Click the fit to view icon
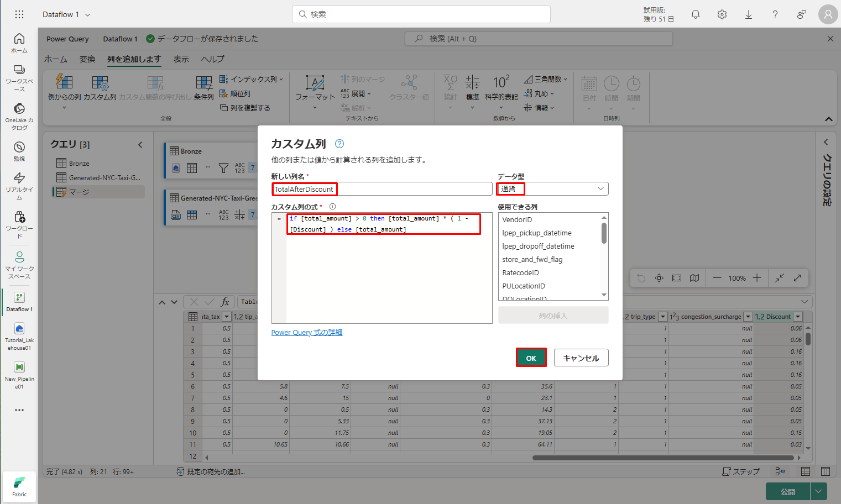The width and height of the screenshot is (841, 504). pyautogui.click(x=677, y=278)
